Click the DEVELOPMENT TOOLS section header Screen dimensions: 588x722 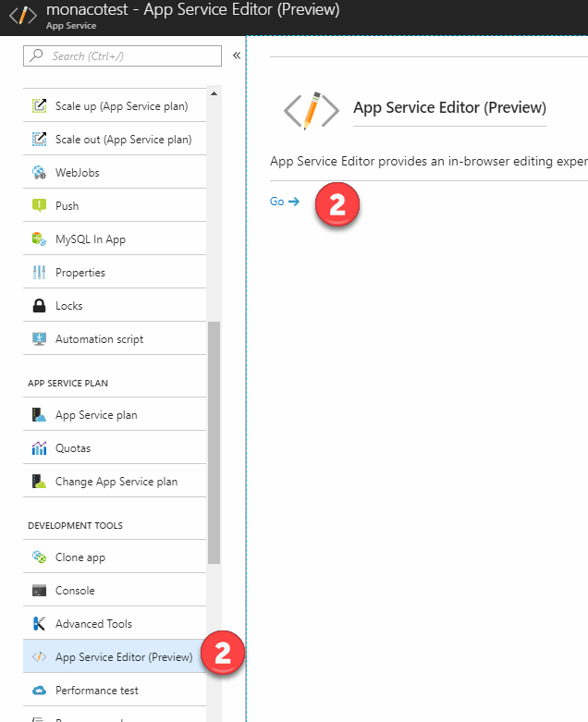[x=76, y=525]
